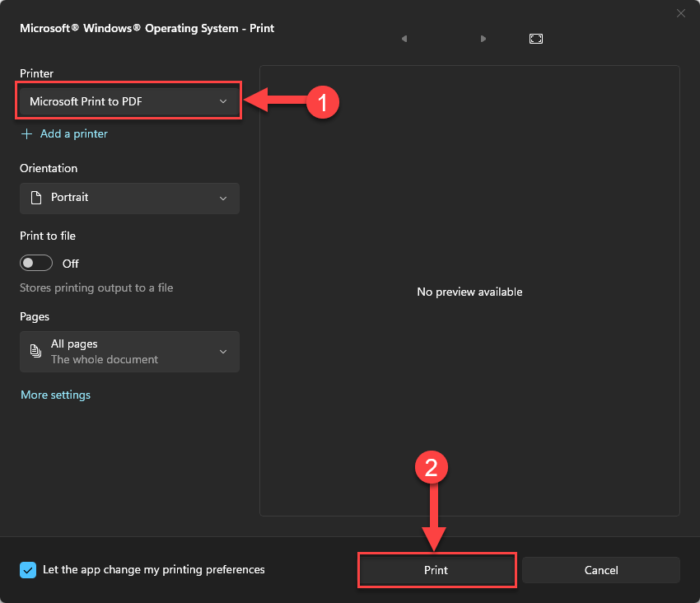Click the Orientation label
Image resolution: width=700 pixels, height=603 pixels.
tap(49, 168)
